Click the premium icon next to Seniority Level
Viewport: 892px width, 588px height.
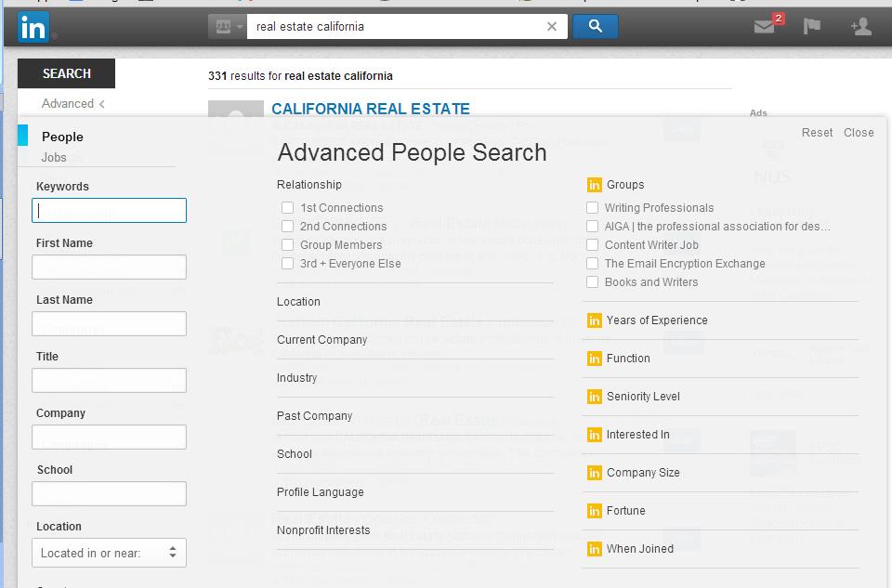(594, 397)
